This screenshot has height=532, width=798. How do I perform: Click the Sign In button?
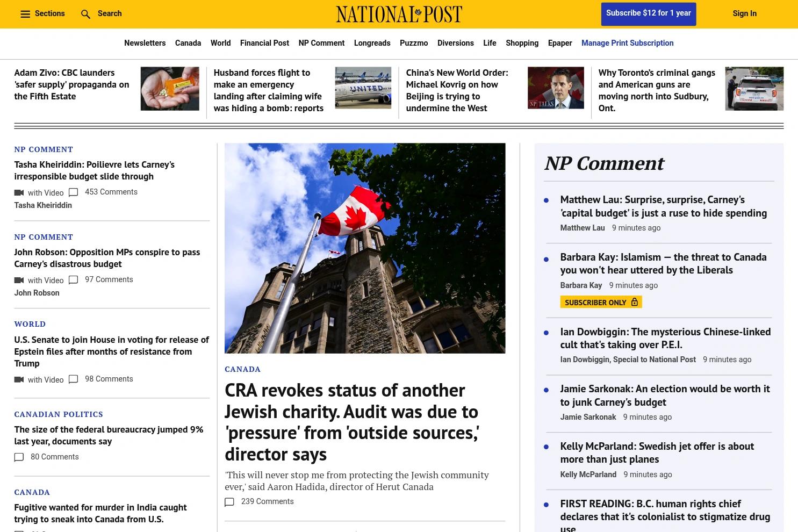click(744, 13)
